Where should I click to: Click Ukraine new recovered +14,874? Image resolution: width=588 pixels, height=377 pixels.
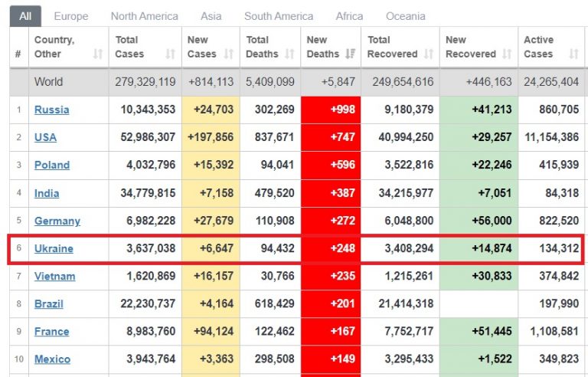click(x=492, y=248)
